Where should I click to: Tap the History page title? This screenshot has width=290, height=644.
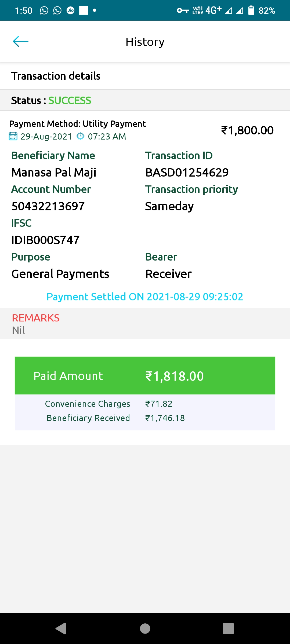point(145,42)
